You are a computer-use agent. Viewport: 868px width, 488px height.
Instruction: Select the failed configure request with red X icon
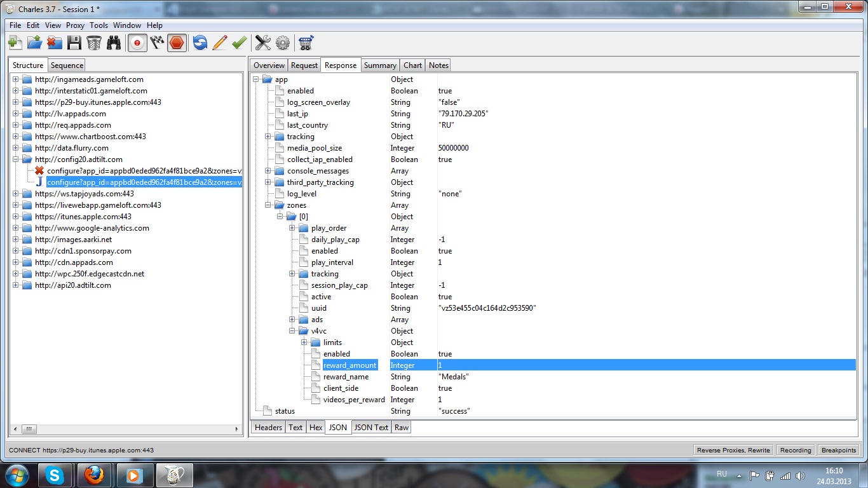(x=138, y=171)
